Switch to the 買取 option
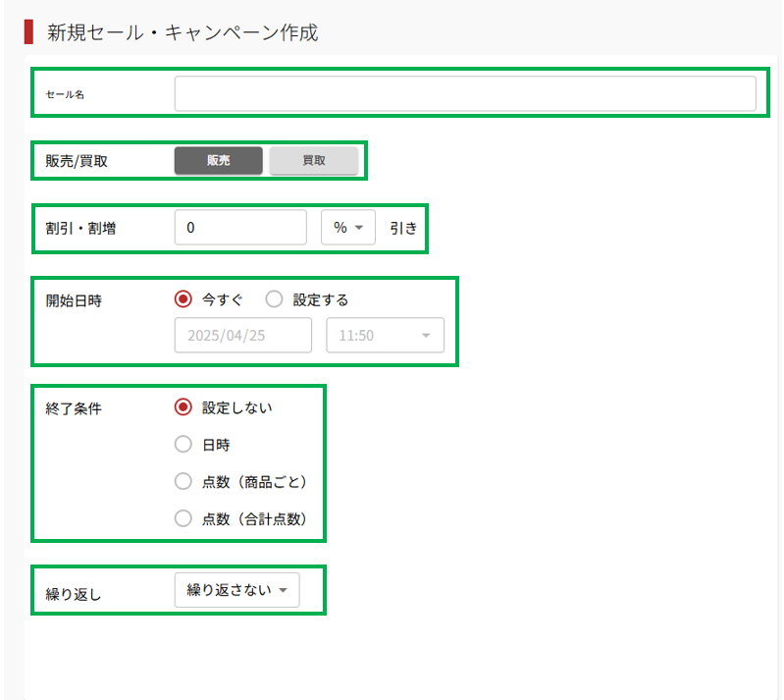The height and width of the screenshot is (700, 784). 313,161
